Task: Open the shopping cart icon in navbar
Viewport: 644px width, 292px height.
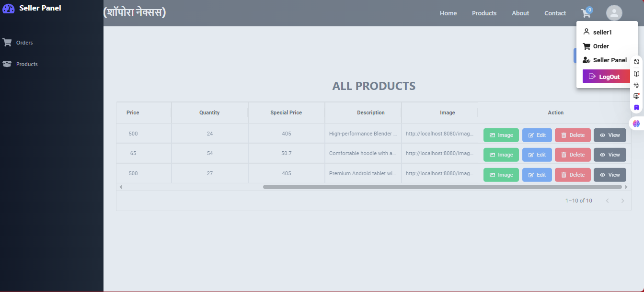Action: [586, 13]
